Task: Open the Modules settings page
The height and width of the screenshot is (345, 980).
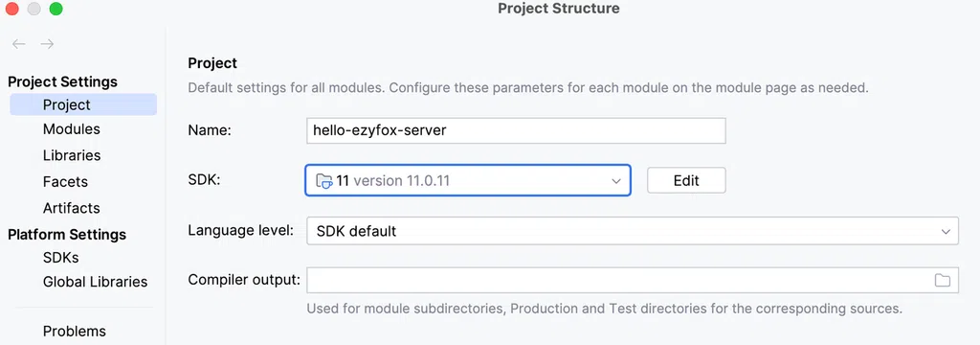Action: [71, 129]
